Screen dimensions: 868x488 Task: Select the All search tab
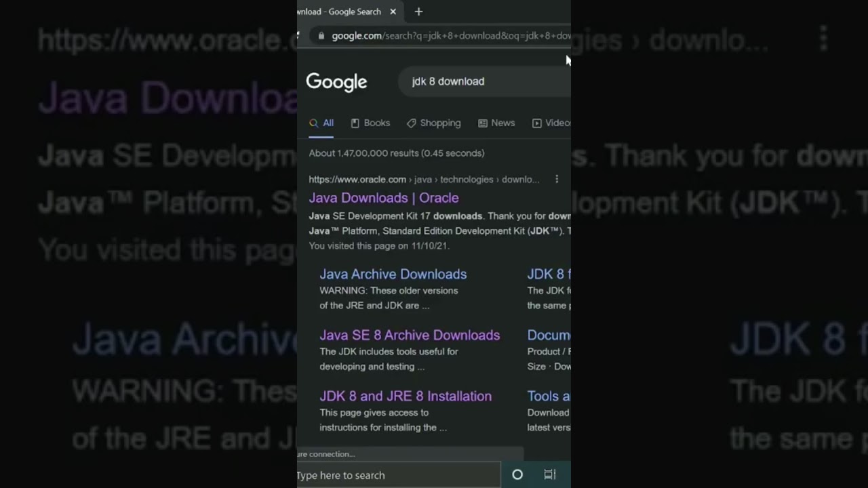(x=321, y=123)
